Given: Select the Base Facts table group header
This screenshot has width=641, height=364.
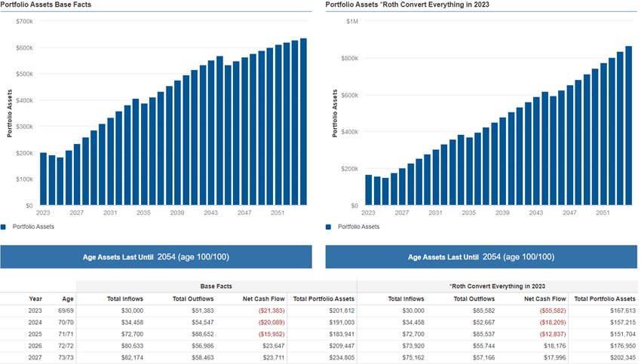Looking at the screenshot, I should pyautogui.click(x=216, y=286).
